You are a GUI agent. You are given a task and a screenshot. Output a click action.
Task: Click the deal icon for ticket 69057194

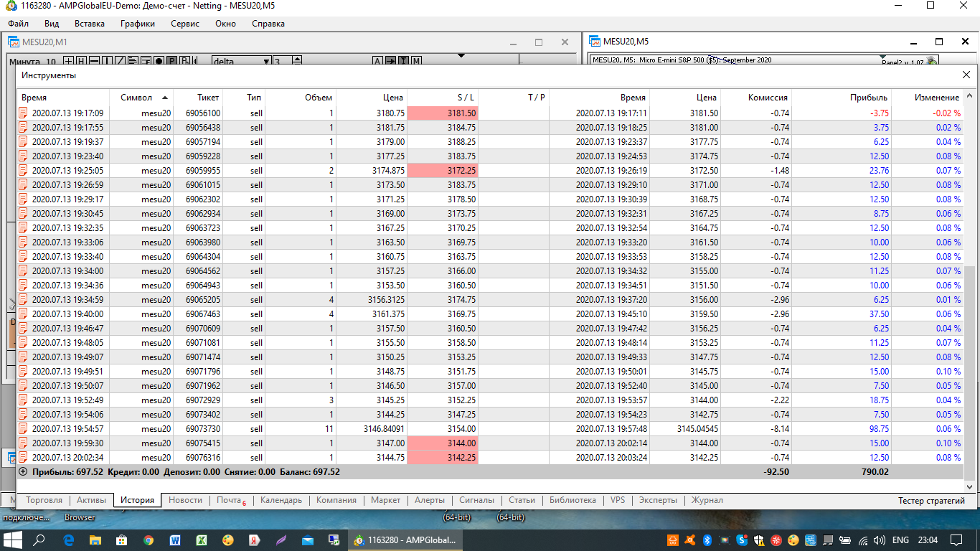click(x=24, y=141)
